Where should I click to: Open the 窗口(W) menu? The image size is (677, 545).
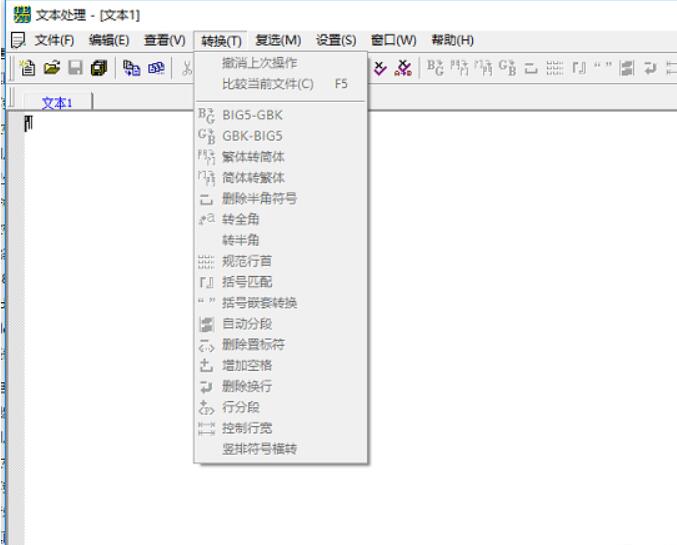393,41
